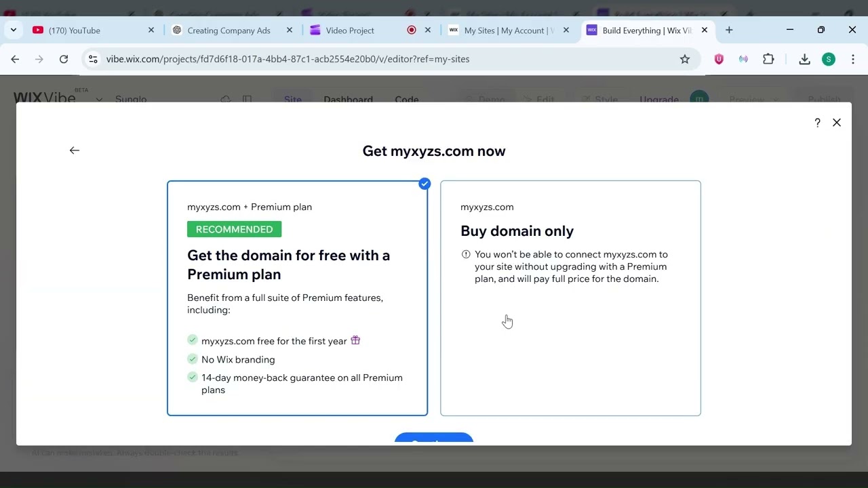Click 'No Wix branding' feature text

pos(238,359)
